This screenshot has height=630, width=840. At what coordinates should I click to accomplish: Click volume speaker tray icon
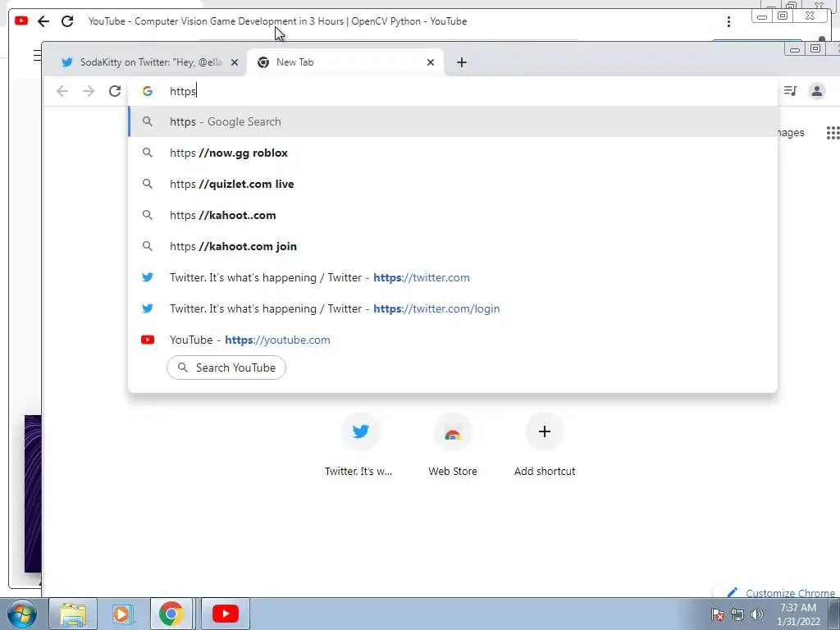click(756, 614)
